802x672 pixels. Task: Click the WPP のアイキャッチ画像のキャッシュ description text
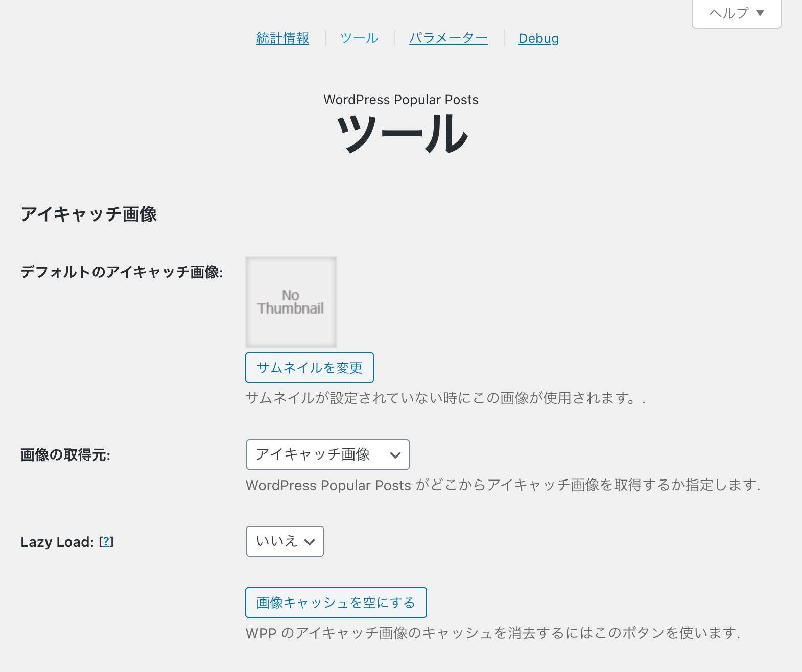[493, 633]
